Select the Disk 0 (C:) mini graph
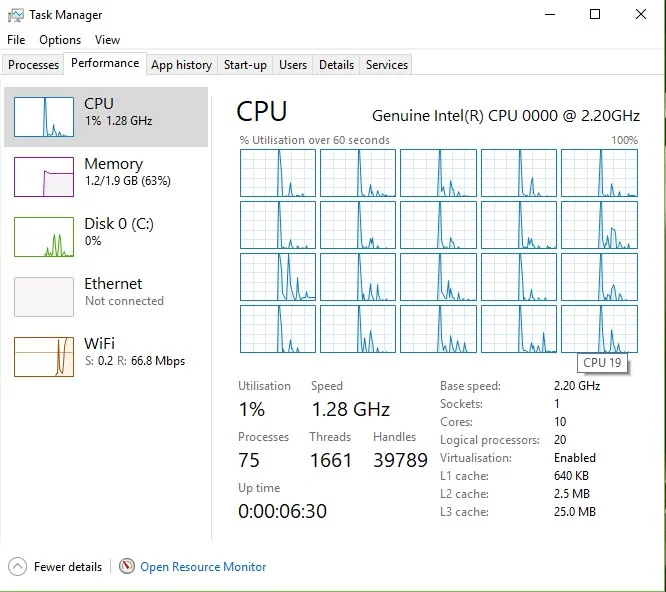The width and height of the screenshot is (666, 592). coord(44,237)
